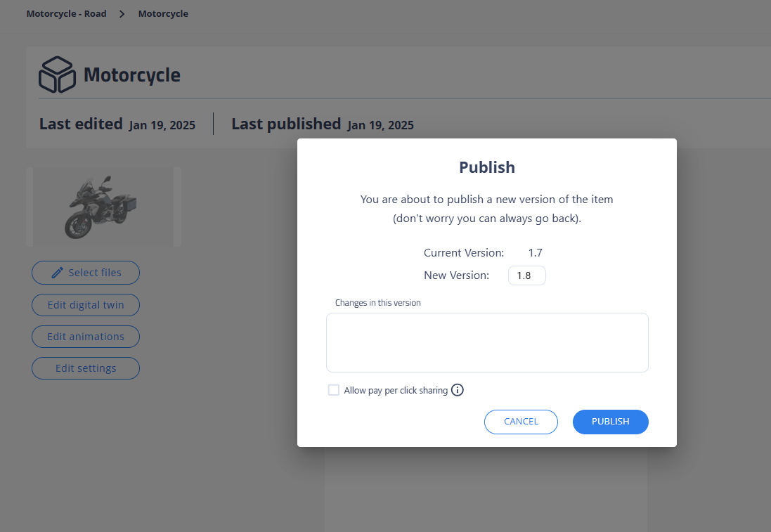Select the motorcycle preview thumbnail
Screen dimensions: 771x532
click(103, 207)
